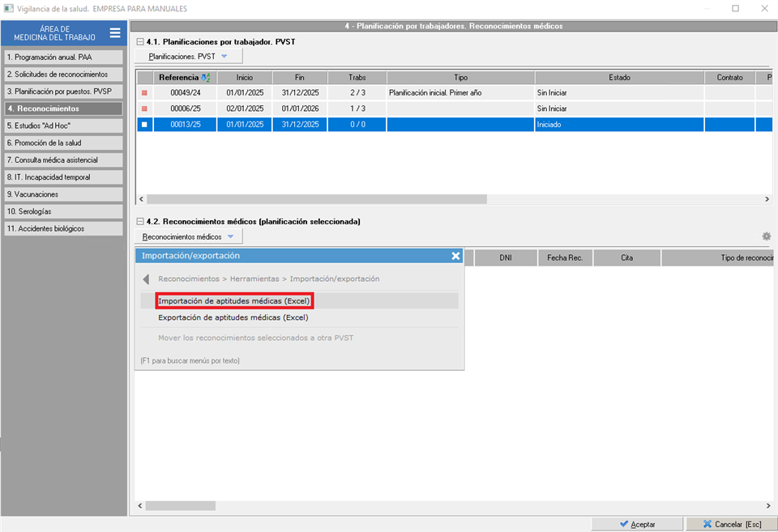Click the 02/01/2025 Inicio cell
The image size is (778, 532).
[x=245, y=109]
